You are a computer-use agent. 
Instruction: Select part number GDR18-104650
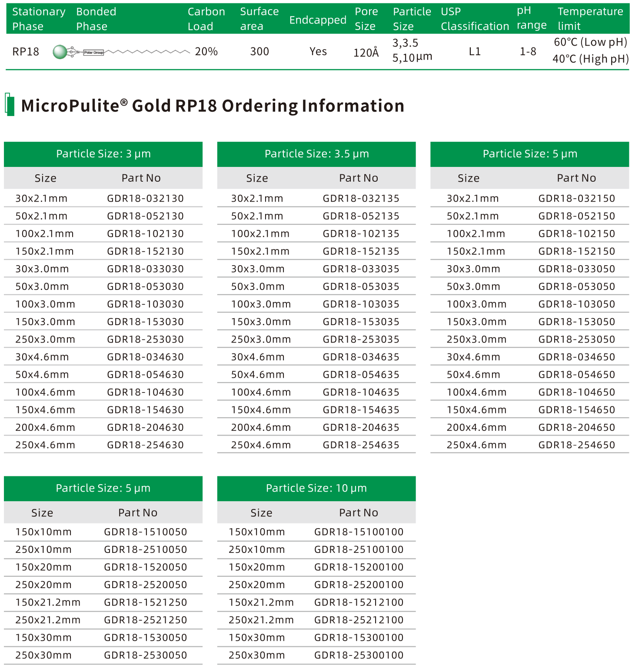[x=576, y=392]
